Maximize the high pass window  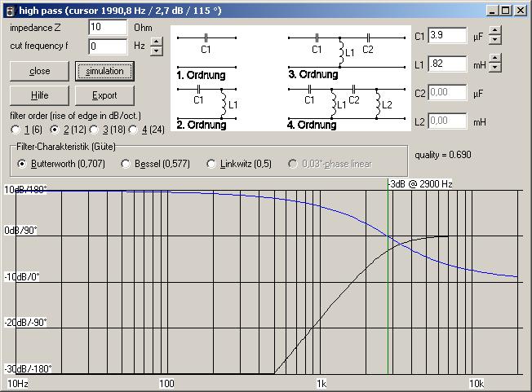tap(506, 11)
